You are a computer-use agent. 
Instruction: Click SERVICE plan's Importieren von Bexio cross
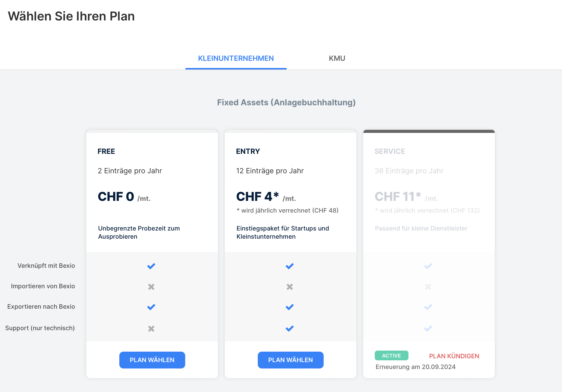click(428, 287)
